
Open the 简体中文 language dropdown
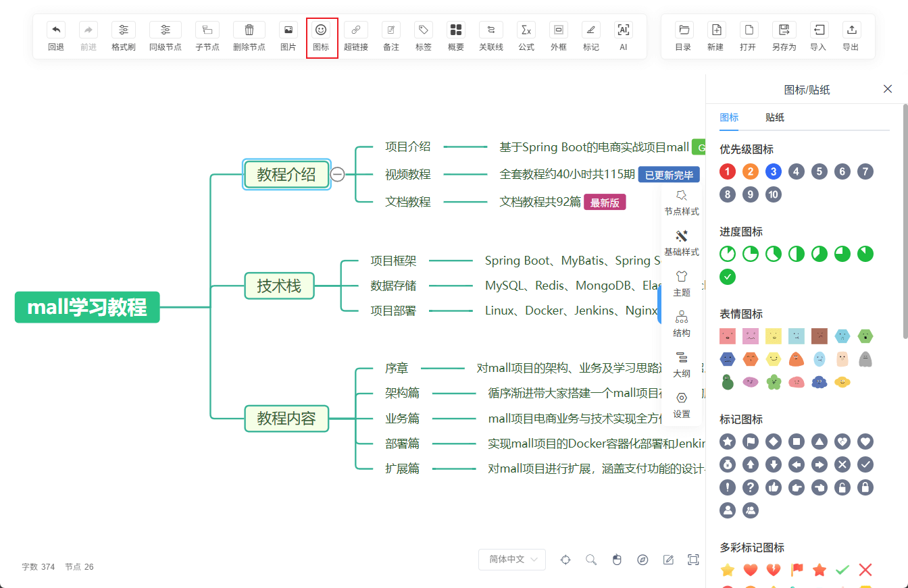511,560
